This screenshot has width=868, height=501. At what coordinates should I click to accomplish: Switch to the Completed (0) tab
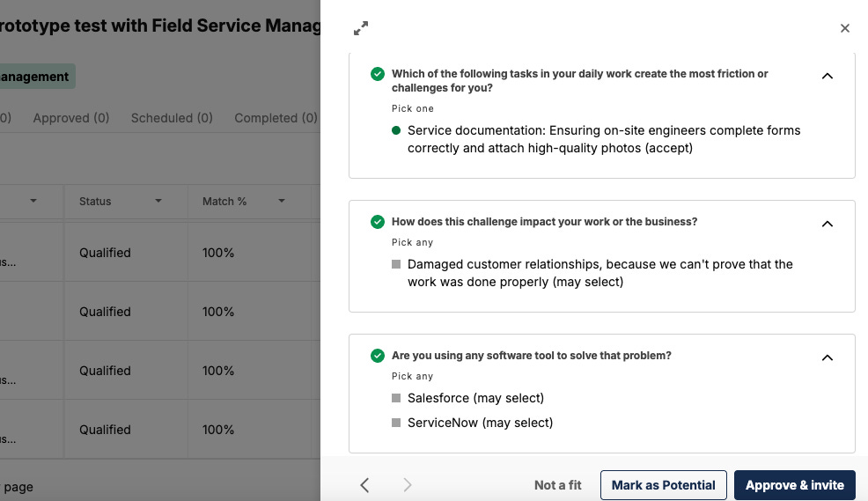(x=276, y=118)
